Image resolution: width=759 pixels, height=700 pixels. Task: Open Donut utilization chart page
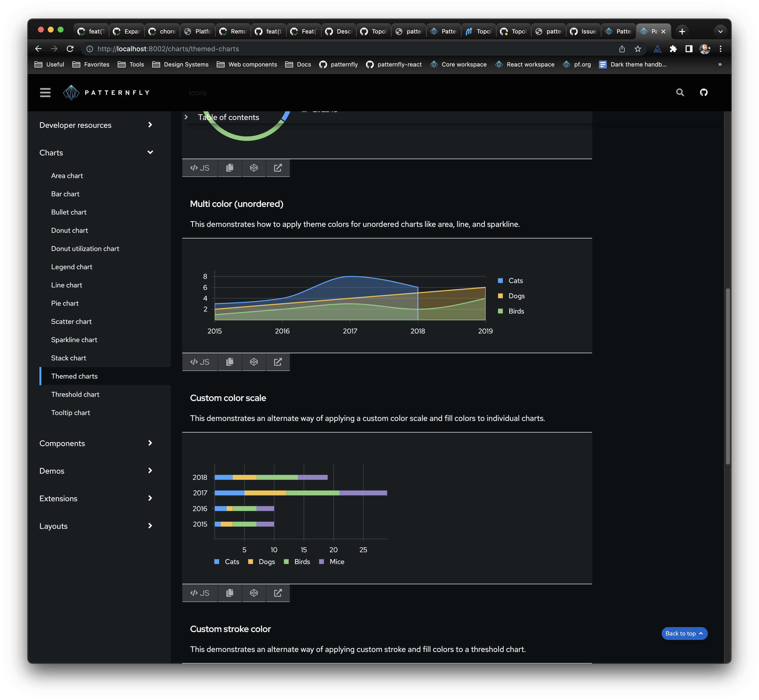[x=85, y=249]
